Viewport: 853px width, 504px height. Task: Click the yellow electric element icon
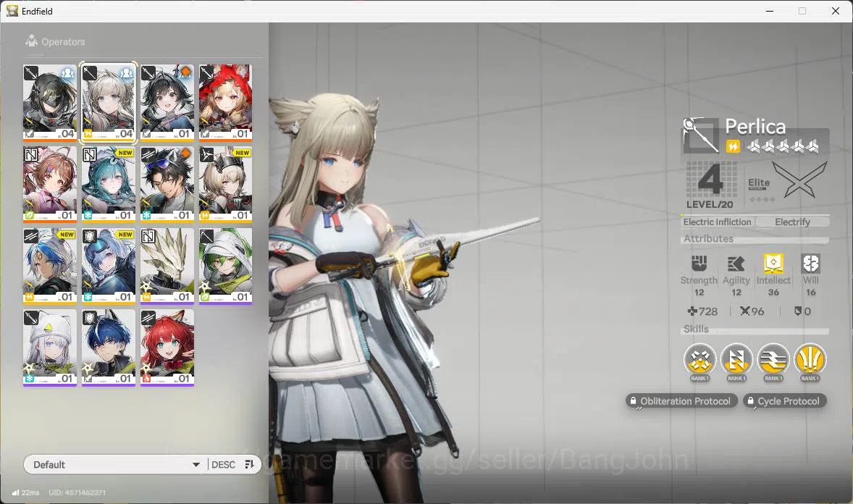click(x=733, y=146)
